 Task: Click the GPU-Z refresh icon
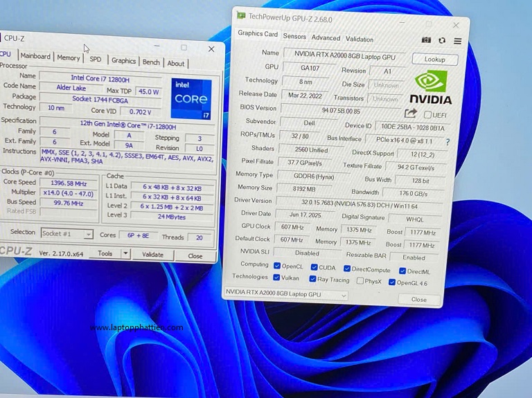pos(442,41)
